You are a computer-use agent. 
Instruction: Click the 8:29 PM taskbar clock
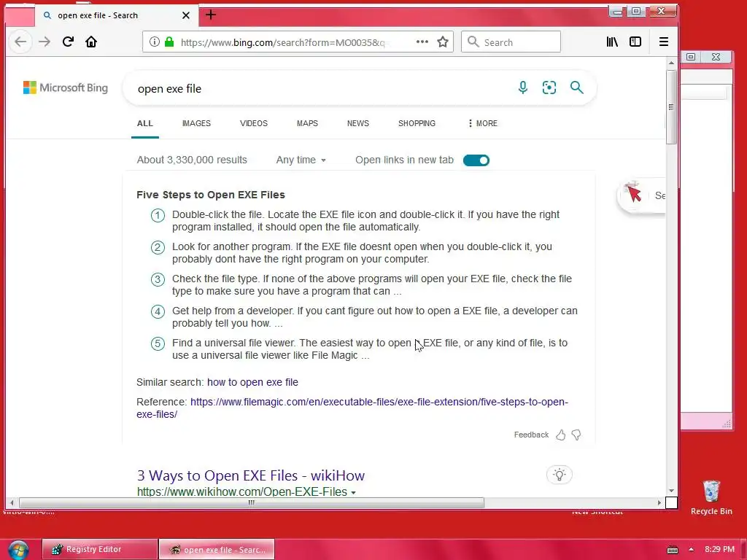click(x=719, y=549)
